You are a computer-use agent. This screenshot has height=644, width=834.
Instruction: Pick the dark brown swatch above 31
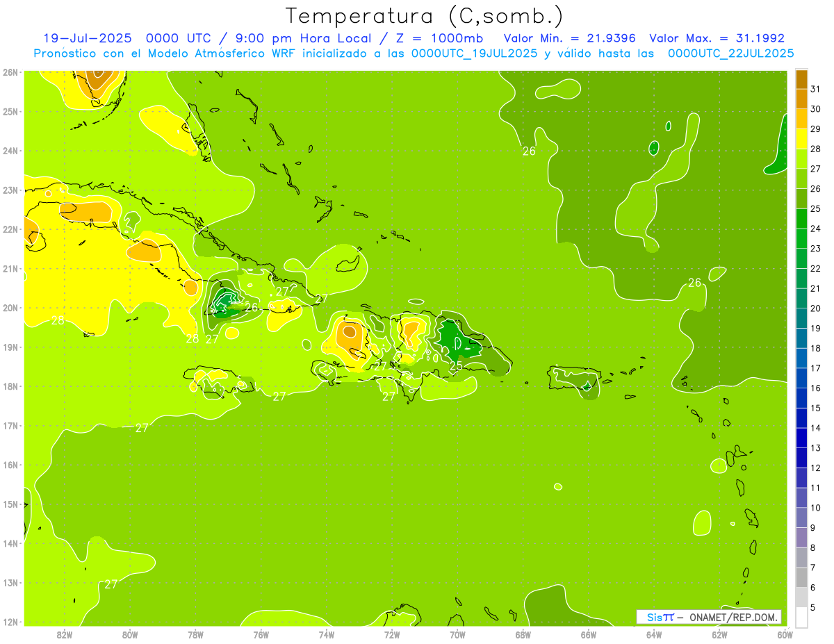(802, 79)
